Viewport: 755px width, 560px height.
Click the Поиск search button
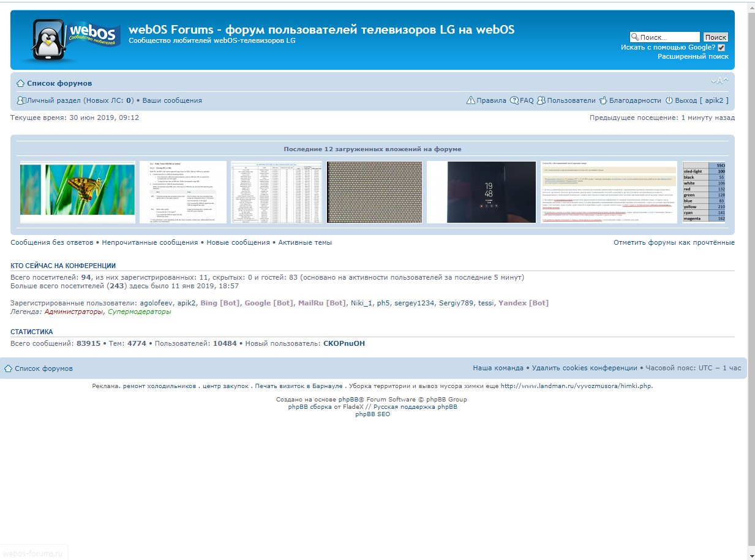point(715,37)
